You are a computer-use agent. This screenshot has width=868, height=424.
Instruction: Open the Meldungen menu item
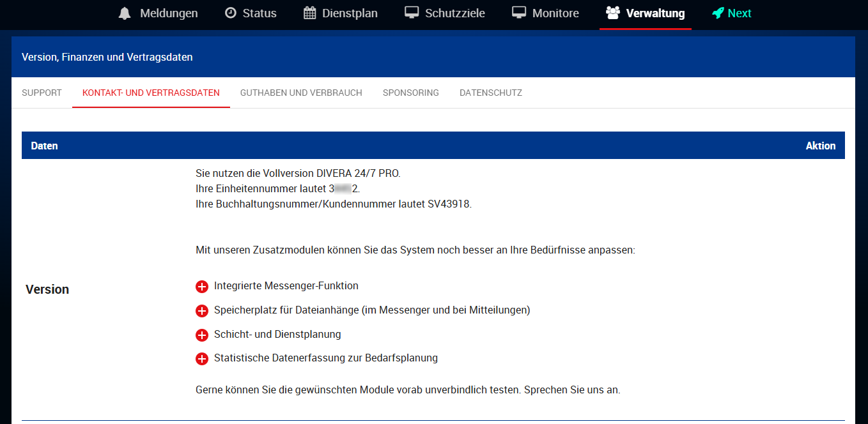tap(159, 13)
